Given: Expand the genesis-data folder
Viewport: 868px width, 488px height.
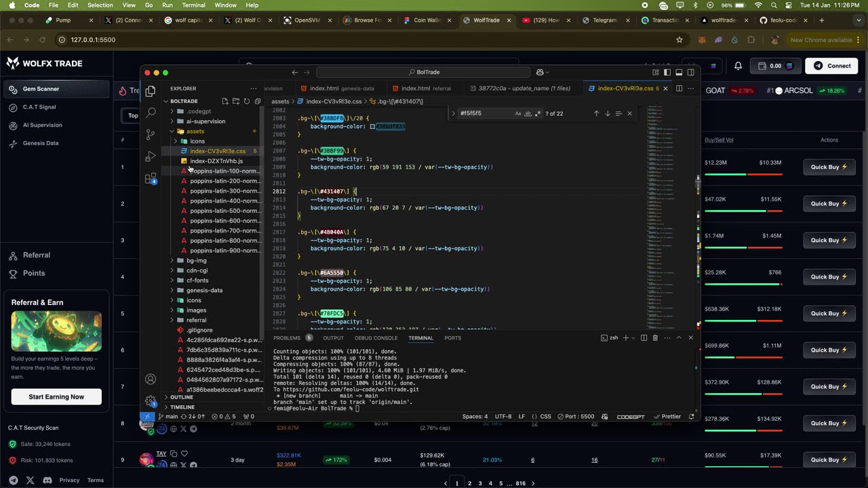Looking at the screenshot, I should click(x=204, y=290).
